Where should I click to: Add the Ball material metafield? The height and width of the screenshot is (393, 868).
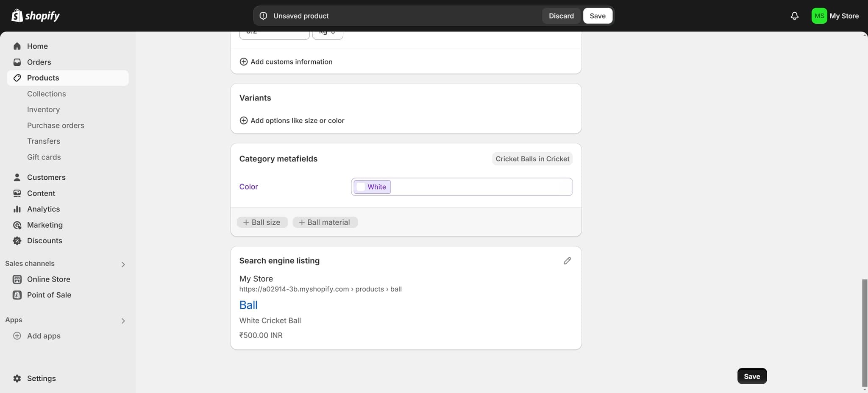pyautogui.click(x=325, y=222)
